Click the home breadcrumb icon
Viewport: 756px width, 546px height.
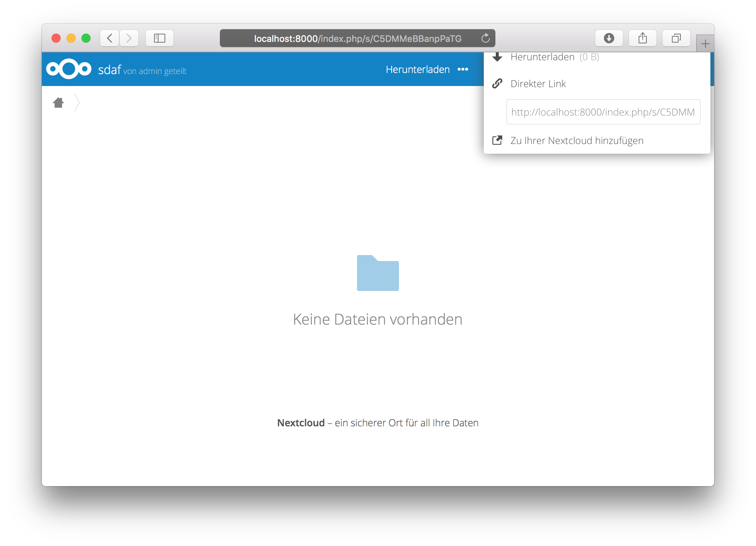pyautogui.click(x=58, y=102)
